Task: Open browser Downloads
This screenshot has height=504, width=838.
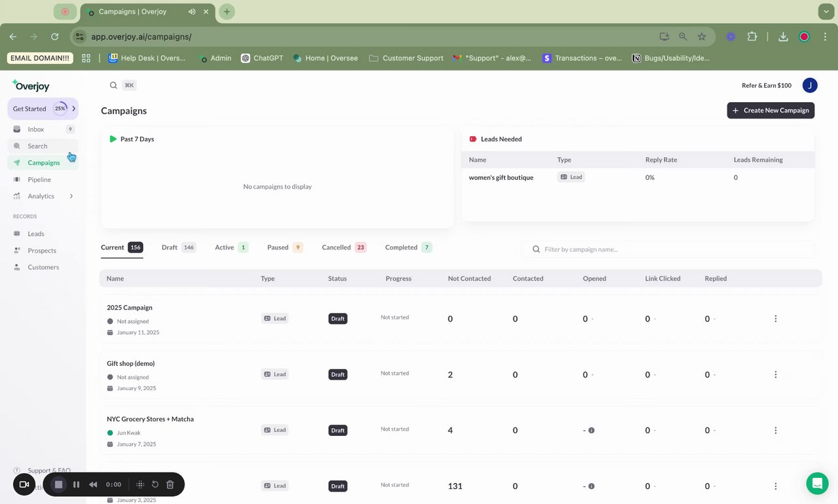Action: (x=783, y=37)
